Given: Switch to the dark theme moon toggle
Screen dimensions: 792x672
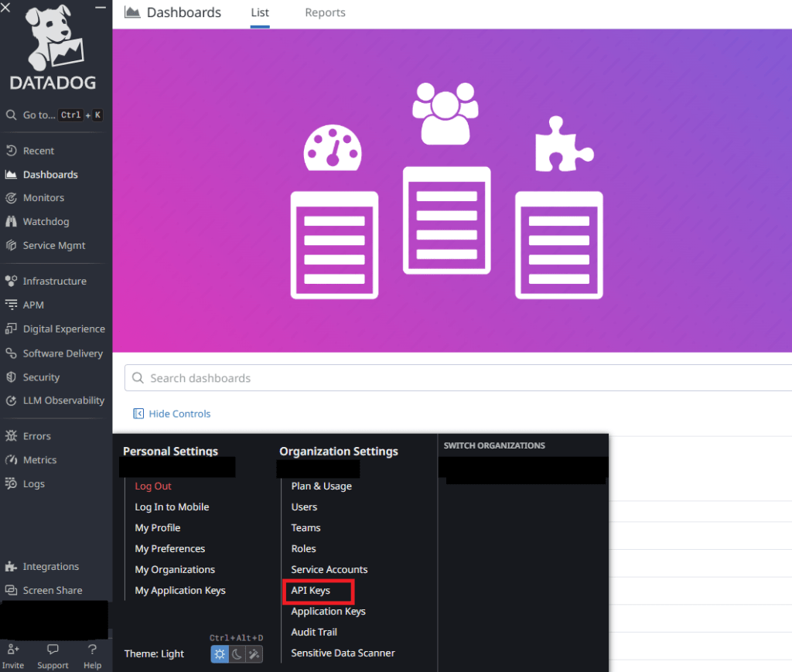Looking at the screenshot, I should click(x=237, y=654).
